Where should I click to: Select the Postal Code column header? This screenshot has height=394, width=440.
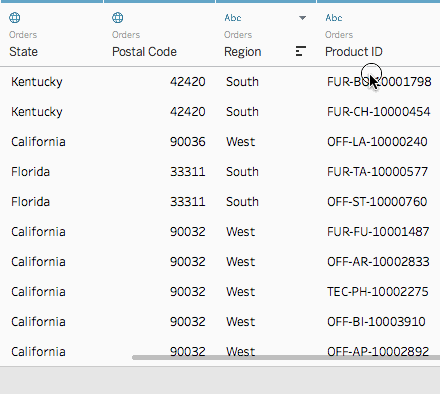(x=144, y=52)
